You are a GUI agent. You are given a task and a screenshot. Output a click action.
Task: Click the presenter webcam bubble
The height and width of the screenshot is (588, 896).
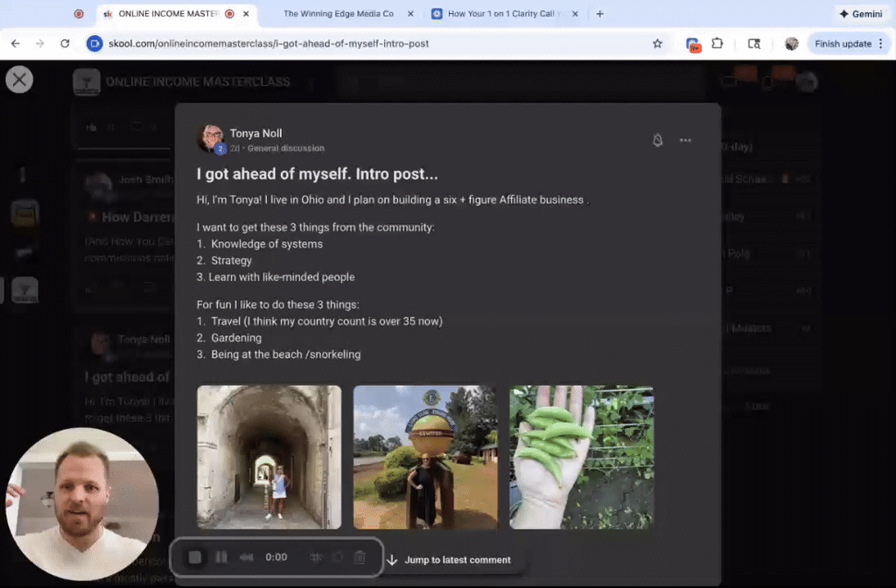tap(81, 505)
